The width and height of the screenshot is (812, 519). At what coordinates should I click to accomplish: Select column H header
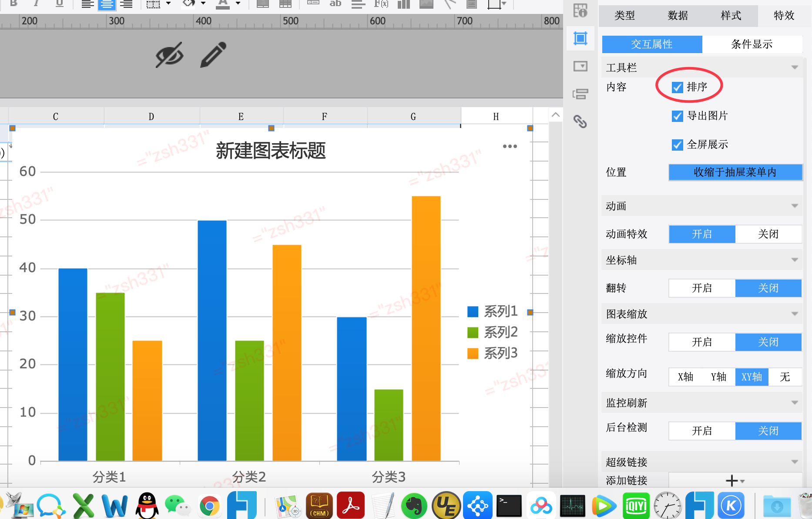click(x=496, y=117)
